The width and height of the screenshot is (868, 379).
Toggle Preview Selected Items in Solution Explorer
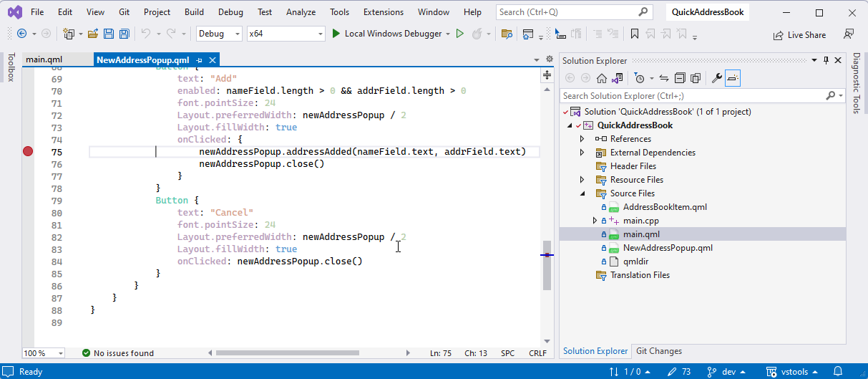click(x=733, y=78)
